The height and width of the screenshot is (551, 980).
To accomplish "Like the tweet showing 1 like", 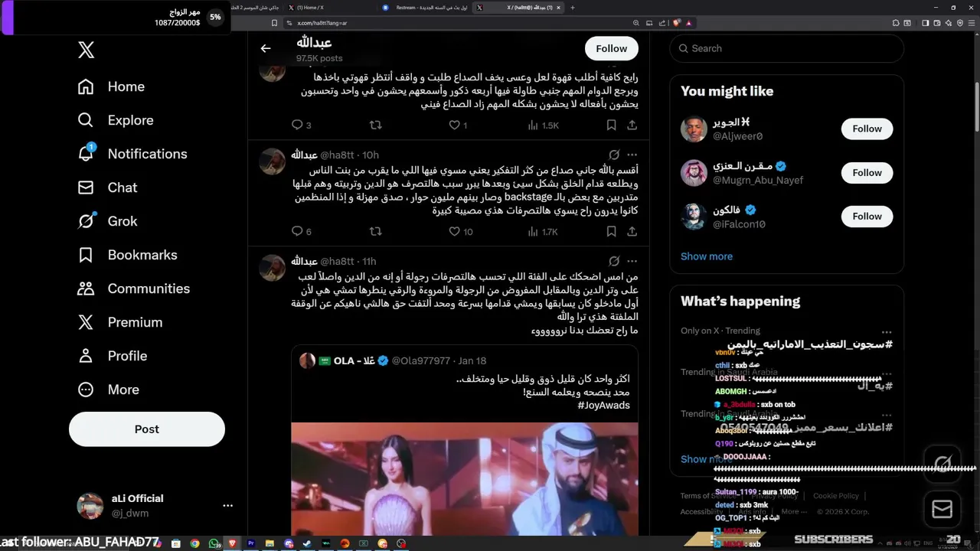I will coord(458,125).
